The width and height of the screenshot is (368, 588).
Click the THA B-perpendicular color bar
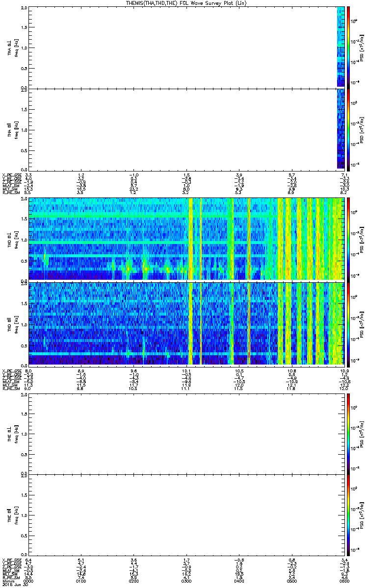point(348,47)
